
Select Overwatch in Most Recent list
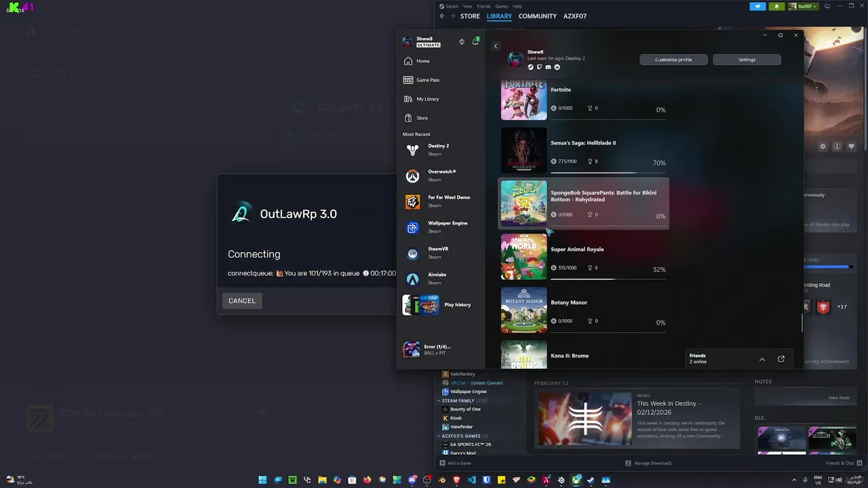pyautogui.click(x=441, y=176)
